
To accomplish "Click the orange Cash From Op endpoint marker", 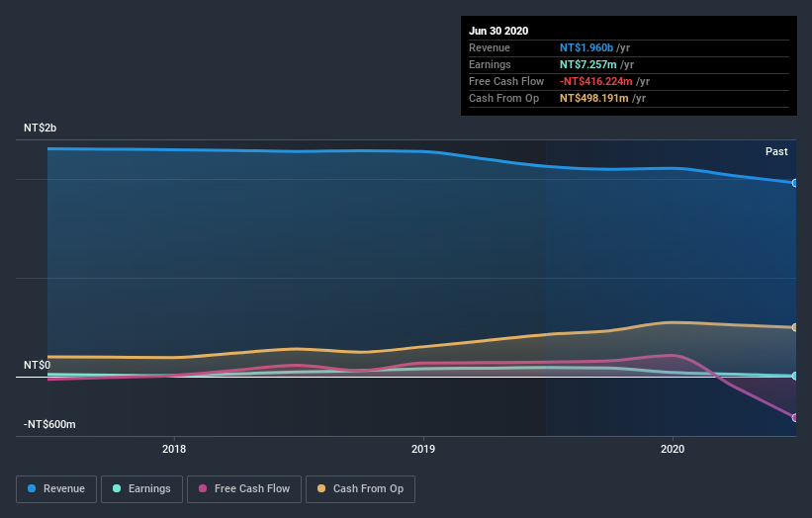I will coord(795,327).
